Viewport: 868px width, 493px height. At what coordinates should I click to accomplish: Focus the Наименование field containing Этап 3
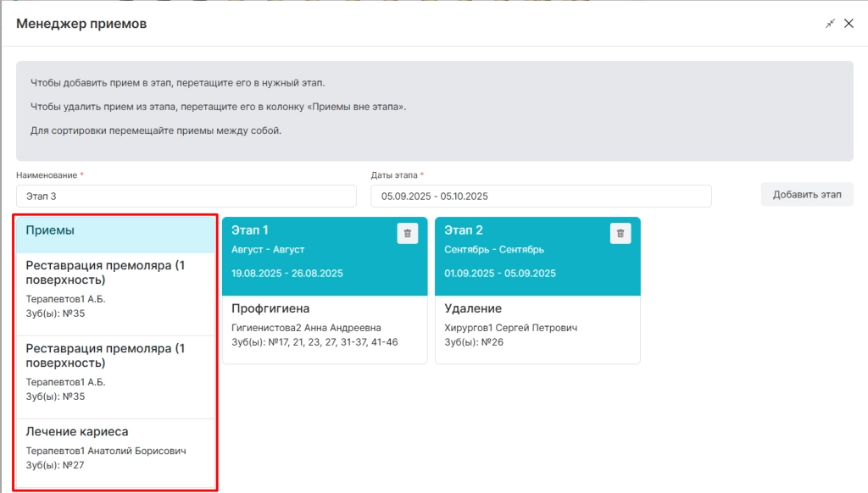click(186, 197)
